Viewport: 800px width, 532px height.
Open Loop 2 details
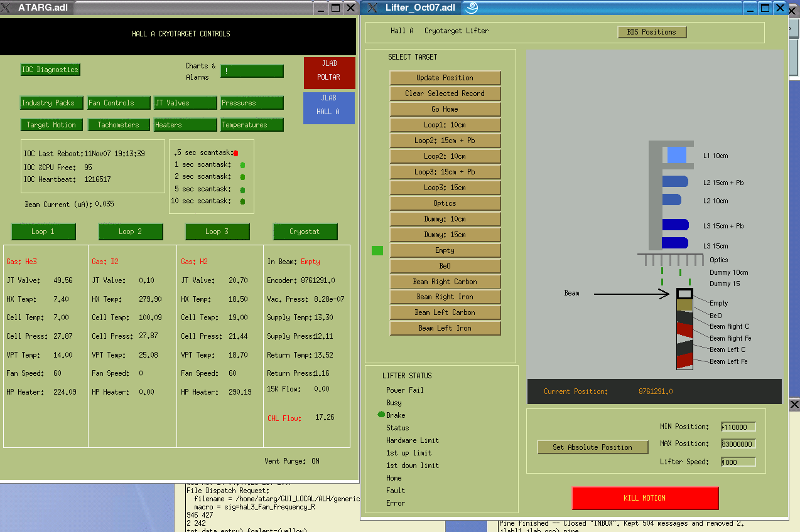click(131, 231)
